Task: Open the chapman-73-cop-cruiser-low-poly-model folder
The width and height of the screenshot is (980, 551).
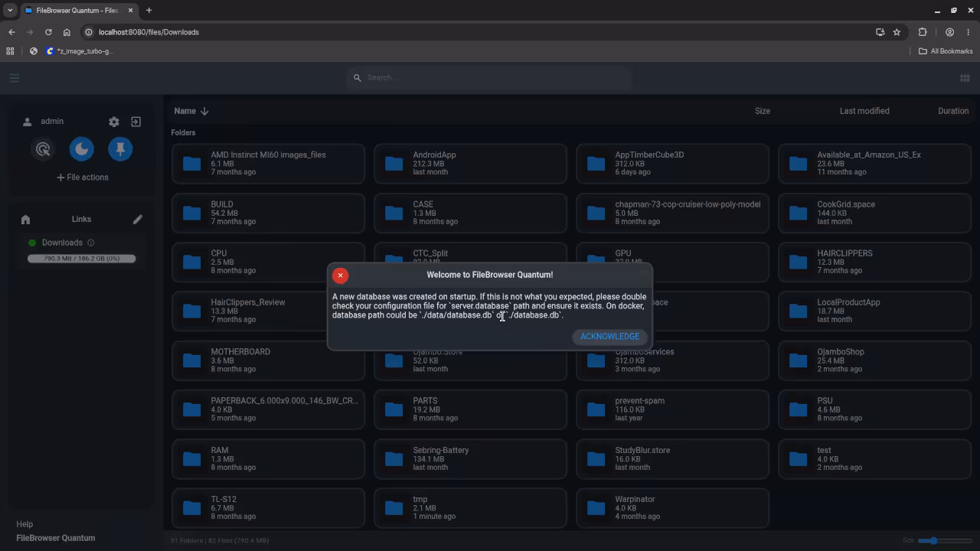Action: 673,213
